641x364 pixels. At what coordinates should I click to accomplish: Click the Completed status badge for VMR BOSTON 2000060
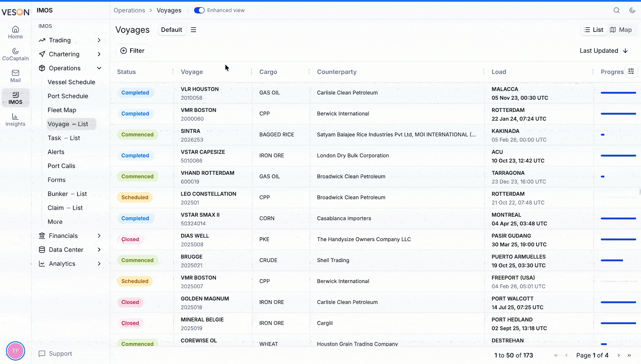(x=135, y=113)
